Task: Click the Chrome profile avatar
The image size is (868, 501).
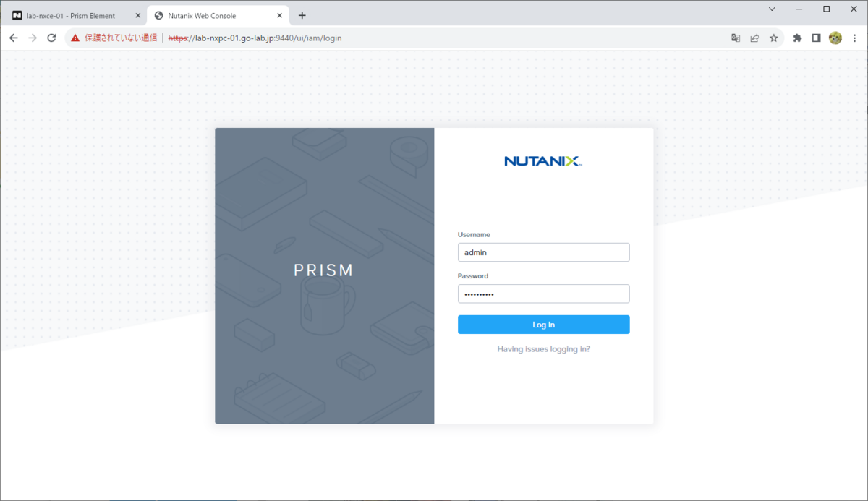Action: pos(835,38)
